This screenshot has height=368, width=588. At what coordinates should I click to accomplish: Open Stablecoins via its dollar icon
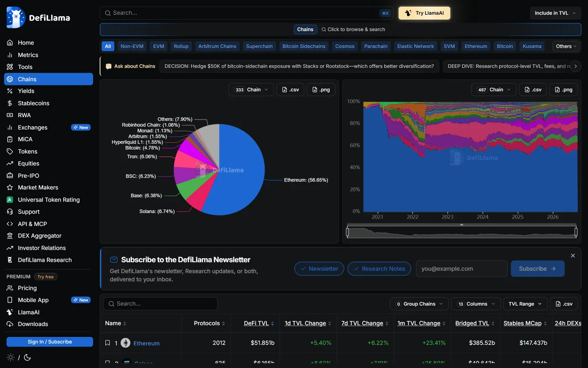(x=10, y=103)
